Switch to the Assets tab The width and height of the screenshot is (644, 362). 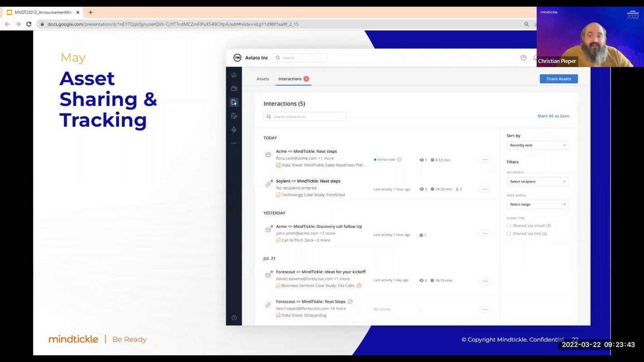pos(263,79)
